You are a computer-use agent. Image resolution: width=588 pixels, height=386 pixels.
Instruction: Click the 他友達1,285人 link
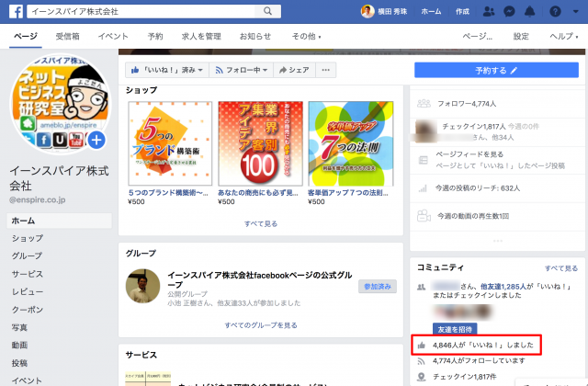(x=503, y=287)
